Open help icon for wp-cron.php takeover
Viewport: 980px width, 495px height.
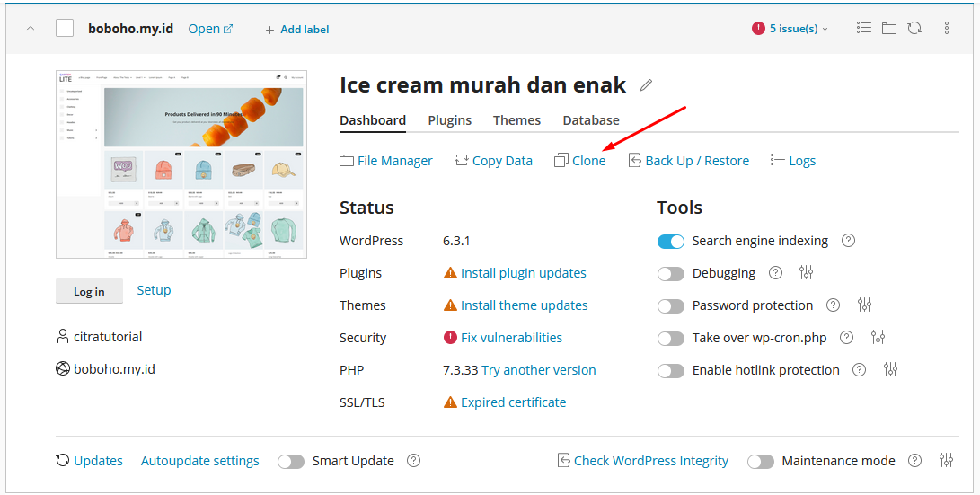click(x=846, y=338)
